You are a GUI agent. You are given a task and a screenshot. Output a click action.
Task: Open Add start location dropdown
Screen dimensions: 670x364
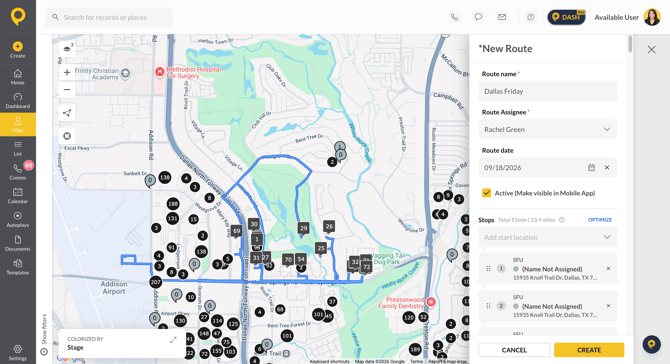(x=548, y=237)
